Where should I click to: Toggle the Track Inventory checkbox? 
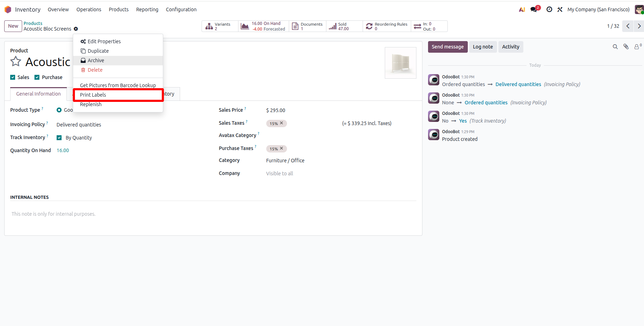tap(59, 138)
